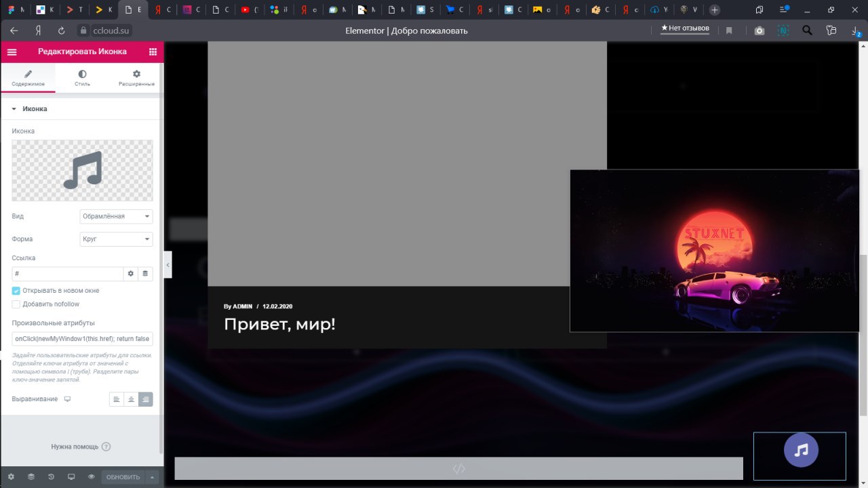Switch to the YouTube browser tab
This screenshot has height=488, width=868.
(x=250, y=9)
